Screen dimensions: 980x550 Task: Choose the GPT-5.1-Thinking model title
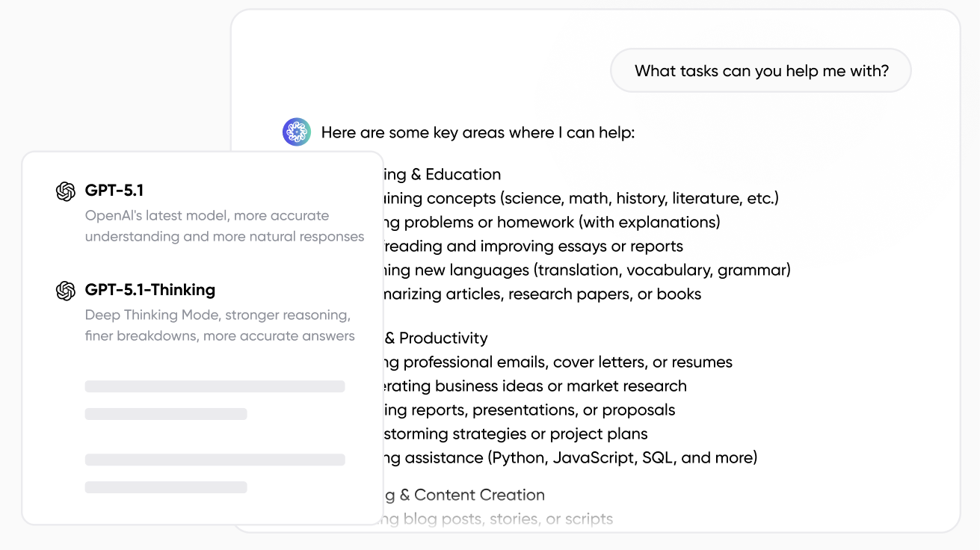point(150,290)
